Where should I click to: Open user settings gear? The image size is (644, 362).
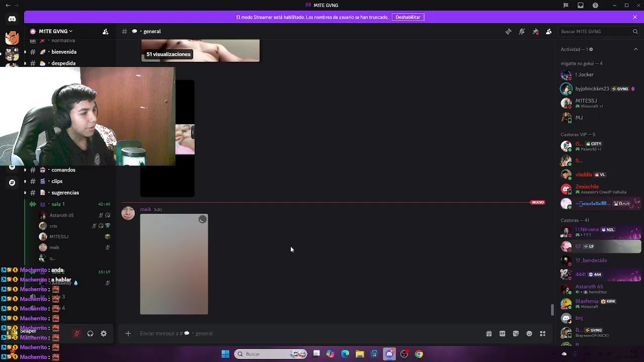coord(104,333)
